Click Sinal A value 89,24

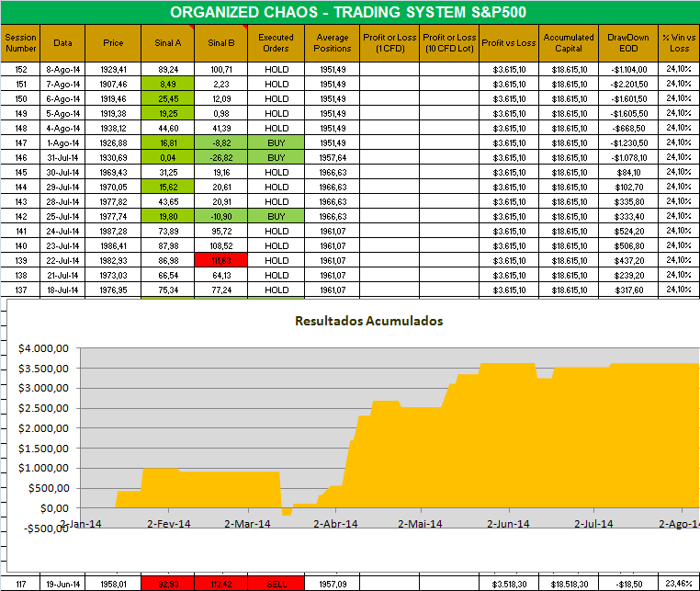(x=168, y=69)
